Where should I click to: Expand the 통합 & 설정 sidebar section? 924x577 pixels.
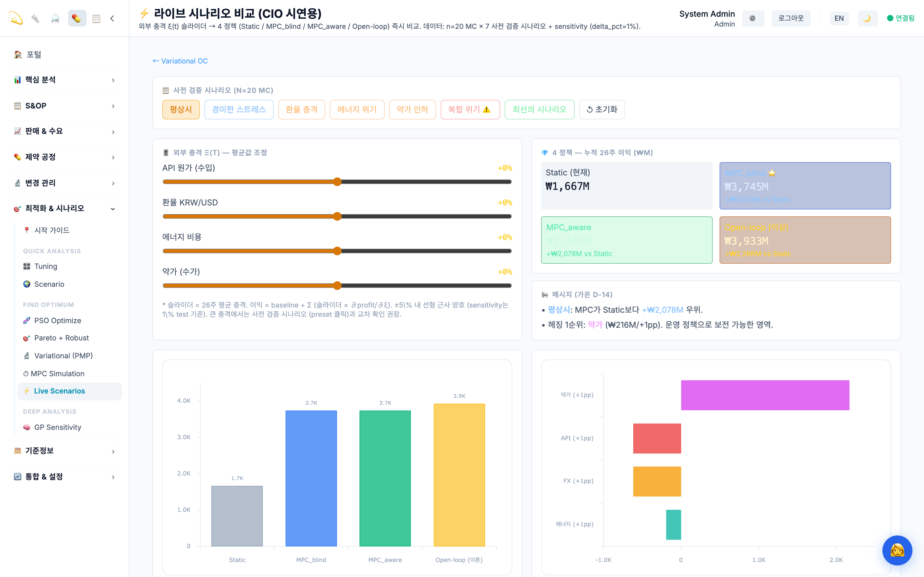coord(64,477)
